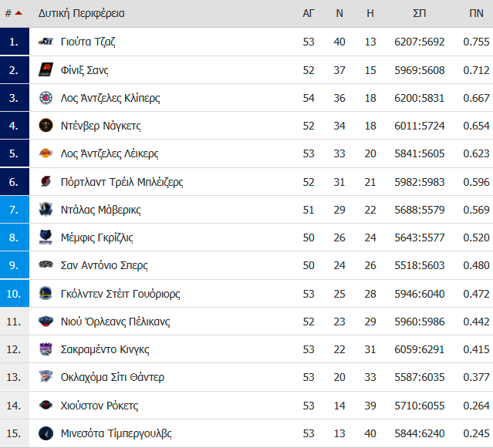The image size is (493, 448).
Task: Click the blue rank 7 position cell
Action: [x=15, y=210]
